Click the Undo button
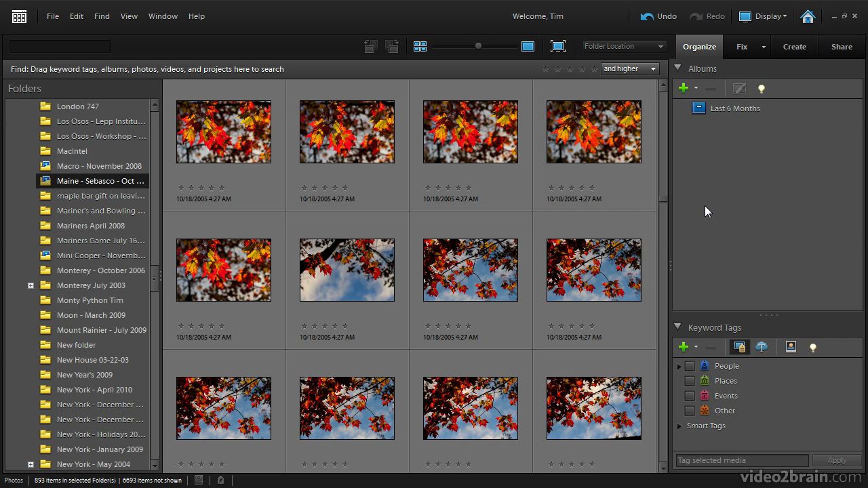 [658, 16]
